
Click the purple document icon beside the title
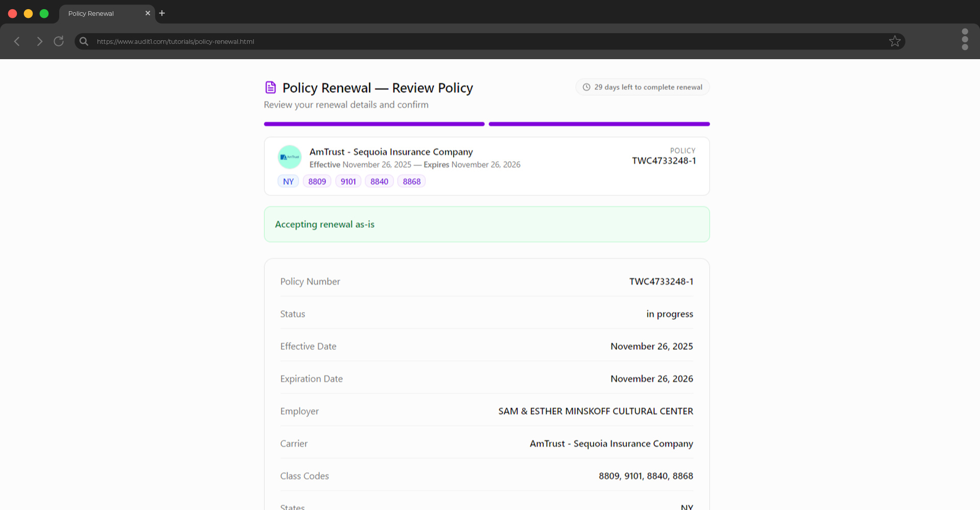tap(270, 87)
